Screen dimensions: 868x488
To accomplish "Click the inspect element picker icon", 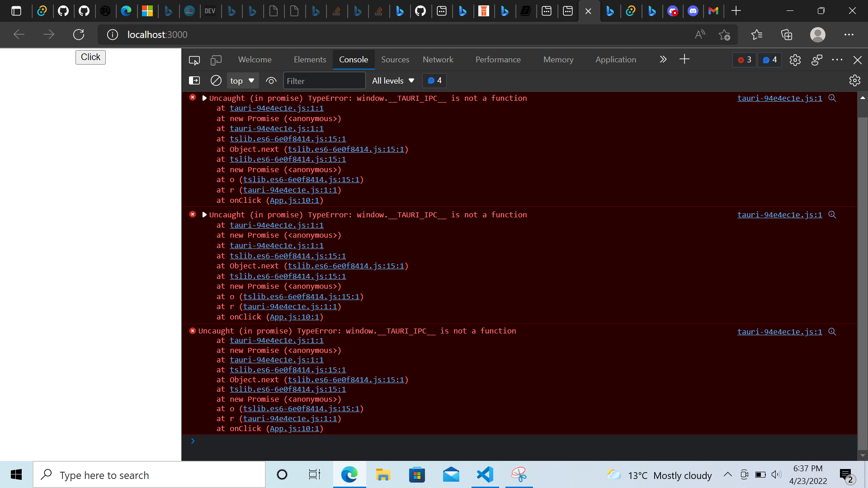I will point(194,60).
